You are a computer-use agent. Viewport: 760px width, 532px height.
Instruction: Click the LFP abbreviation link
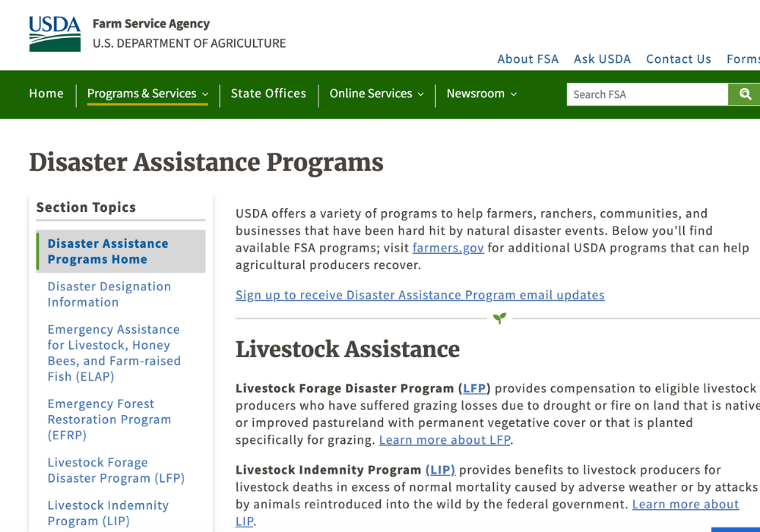[474, 388]
